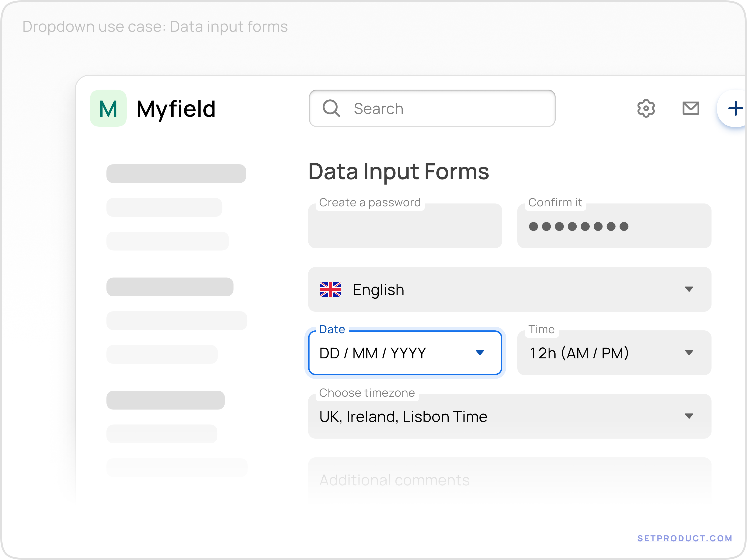Click the Additional comments text area
This screenshot has width=747, height=560.
click(x=473, y=479)
